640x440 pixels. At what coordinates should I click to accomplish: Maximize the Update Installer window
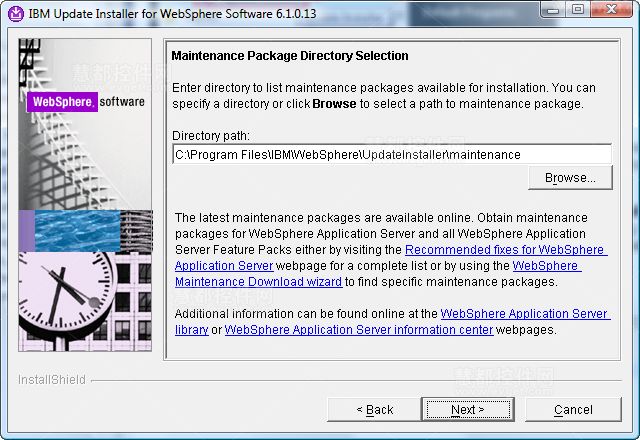(x=578, y=10)
